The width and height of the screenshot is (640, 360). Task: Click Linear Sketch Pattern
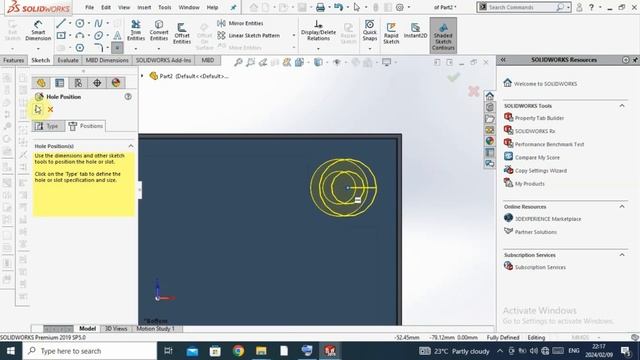click(249, 36)
